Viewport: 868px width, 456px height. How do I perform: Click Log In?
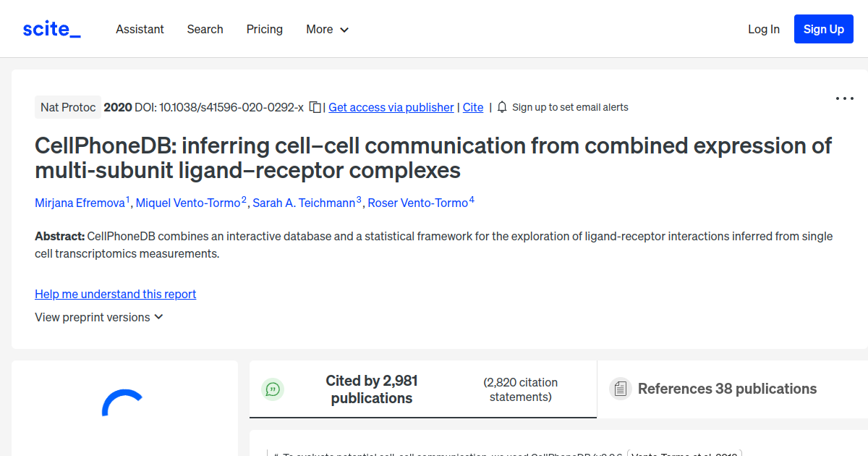click(x=764, y=29)
